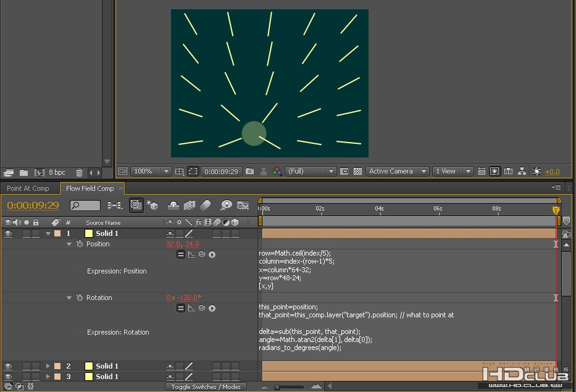Delete selected item with trash icon
This screenshot has height=392, width=576.
[79, 172]
